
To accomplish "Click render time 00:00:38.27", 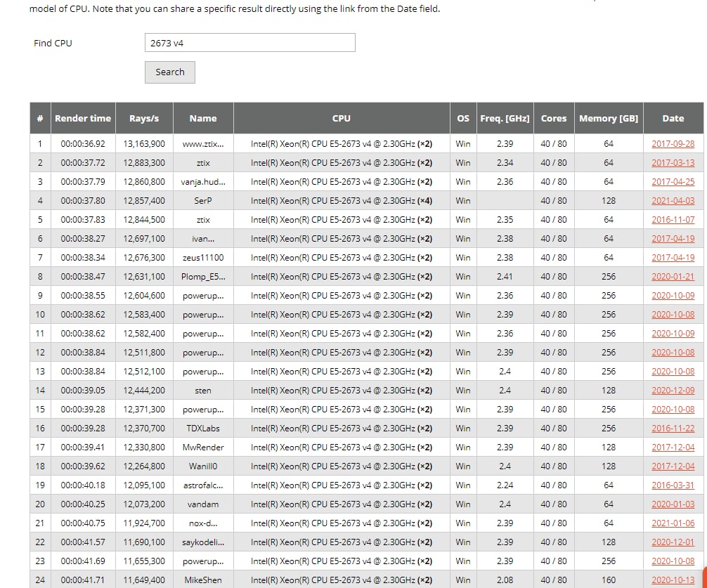I will [x=83, y=238].
